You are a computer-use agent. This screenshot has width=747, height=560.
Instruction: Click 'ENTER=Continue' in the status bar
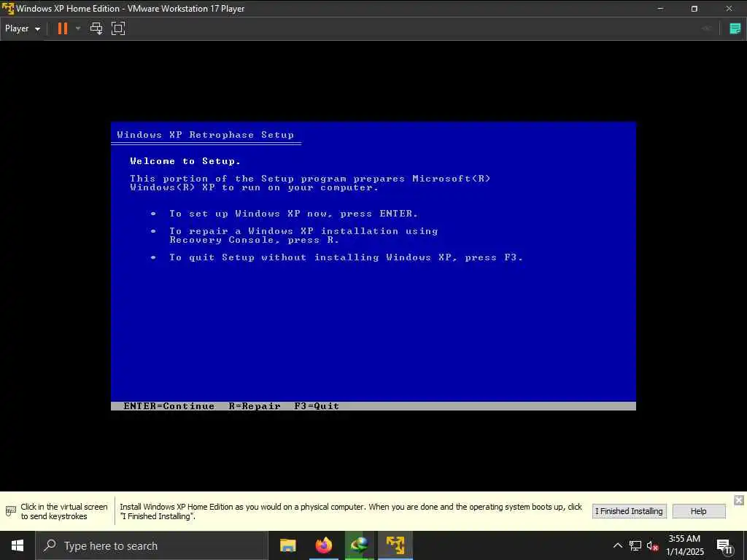point(169,406)
